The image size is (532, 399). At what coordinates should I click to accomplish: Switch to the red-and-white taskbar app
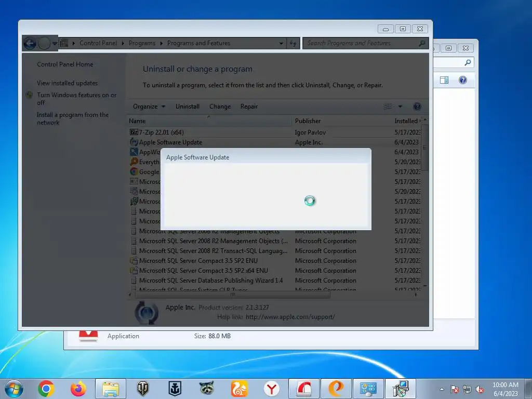[x=303, y=389]
